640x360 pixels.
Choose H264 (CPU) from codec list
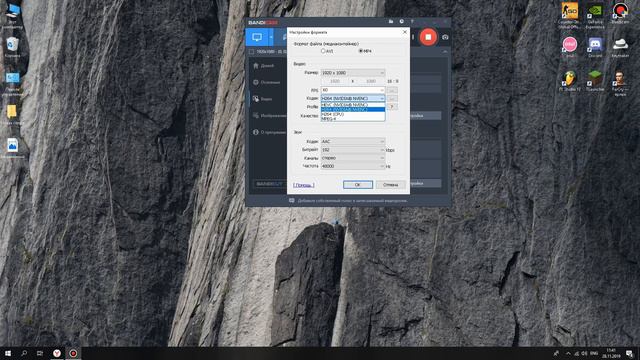pos(353,114)
